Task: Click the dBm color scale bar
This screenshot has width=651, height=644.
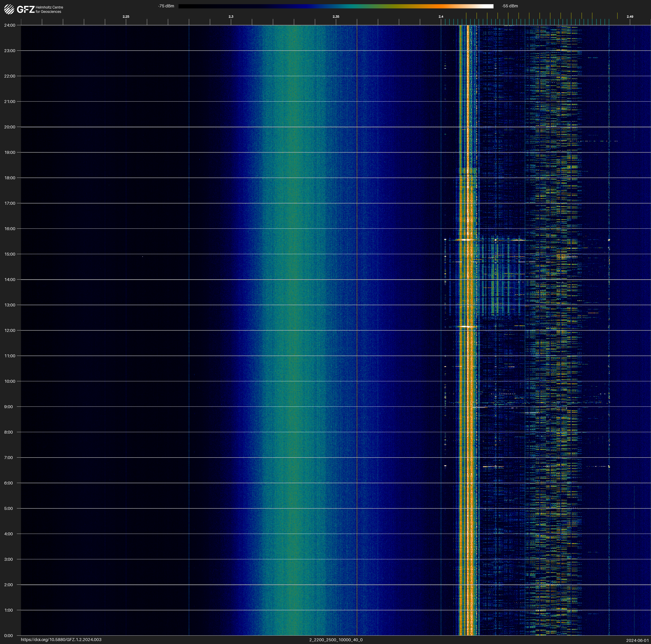Action: (336, 6)
